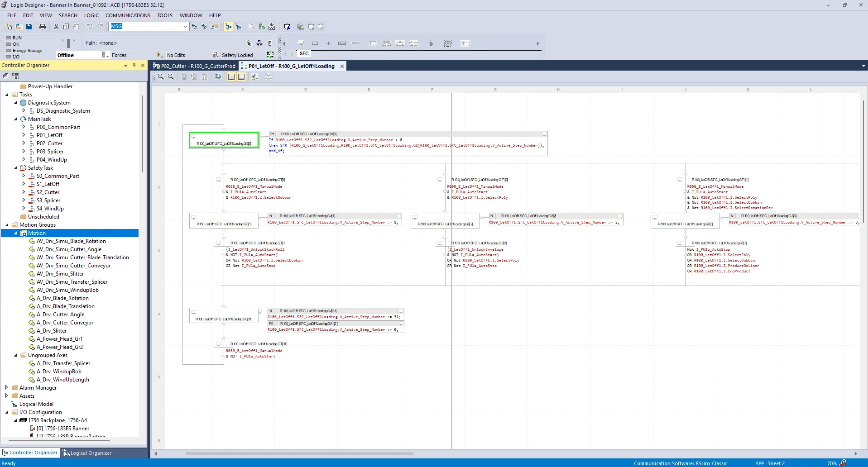Collapse the Motion Groups folder
Screen dimensions: 868x467
[x=6, y=224]
